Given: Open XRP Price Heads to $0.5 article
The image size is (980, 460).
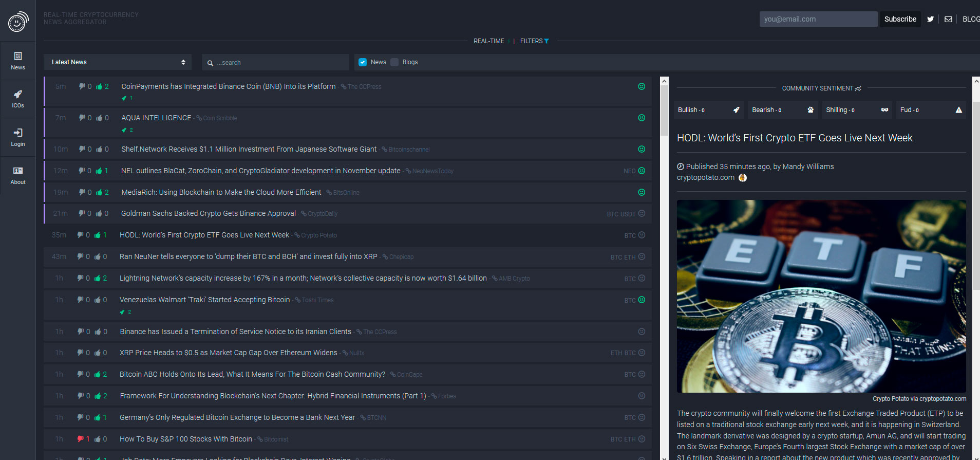Looking at the screenshot, I should [229, 353].
